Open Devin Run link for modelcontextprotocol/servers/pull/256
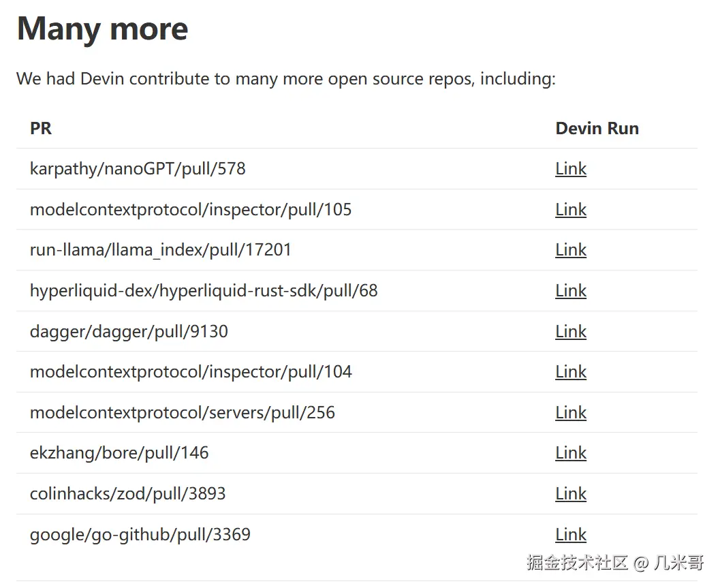The image size is (720, 588). (x=571, y=412)
